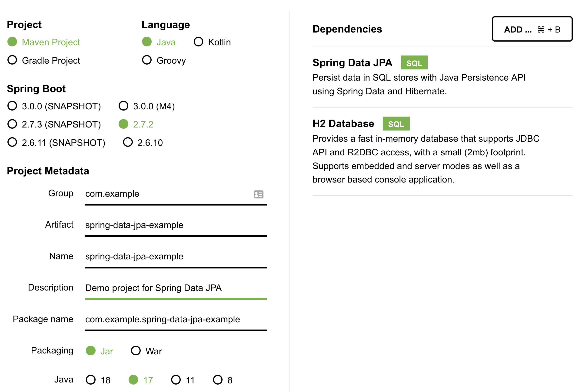Select Spring Boot 3.0.0 (M4) version
Viewport: 579px width, 392px height.
coord(123,106)
